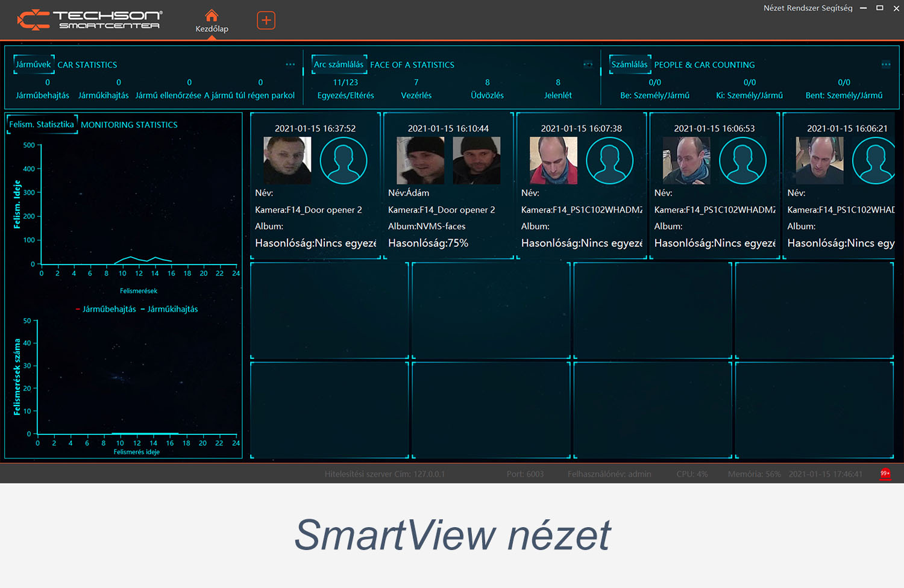Open the FACE OF A STATISTICS three-dot options
This screenshot has width=904, height=588.
tap(588, 64)
